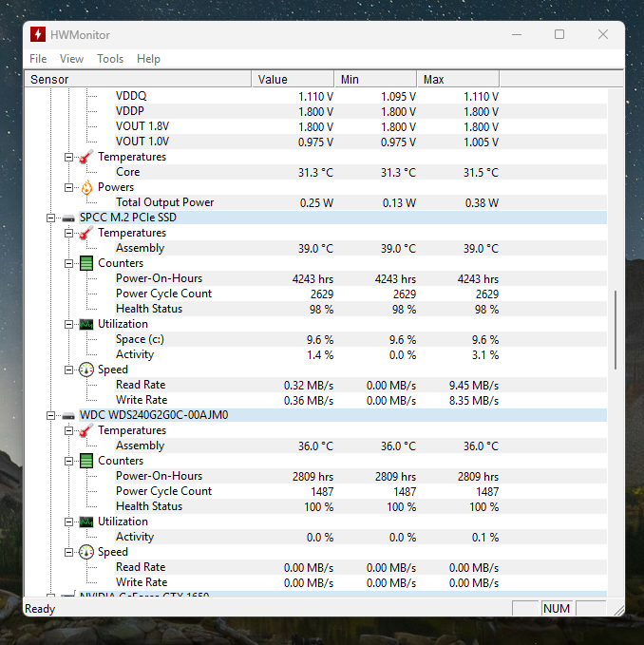
Task: Select Health Status 98 % row
Action: click(x=361, y=310)
